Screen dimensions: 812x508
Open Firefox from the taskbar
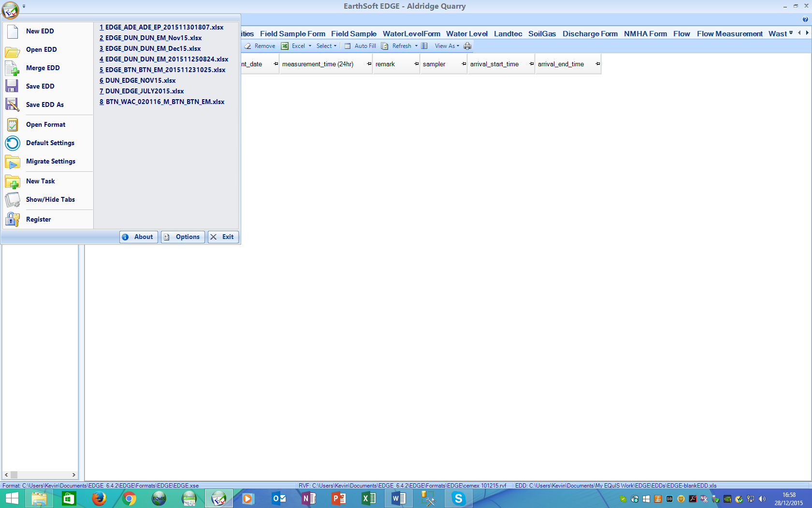[99, 498]
